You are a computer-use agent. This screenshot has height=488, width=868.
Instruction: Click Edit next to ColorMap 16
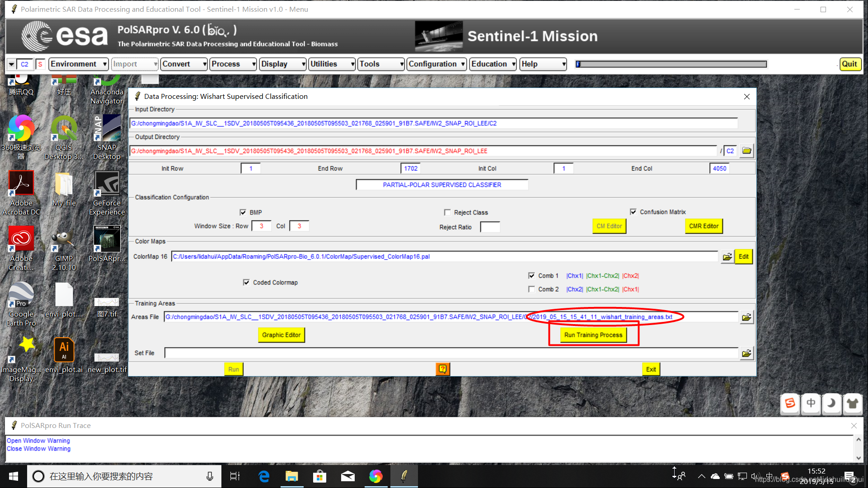(x=743, y=257)
